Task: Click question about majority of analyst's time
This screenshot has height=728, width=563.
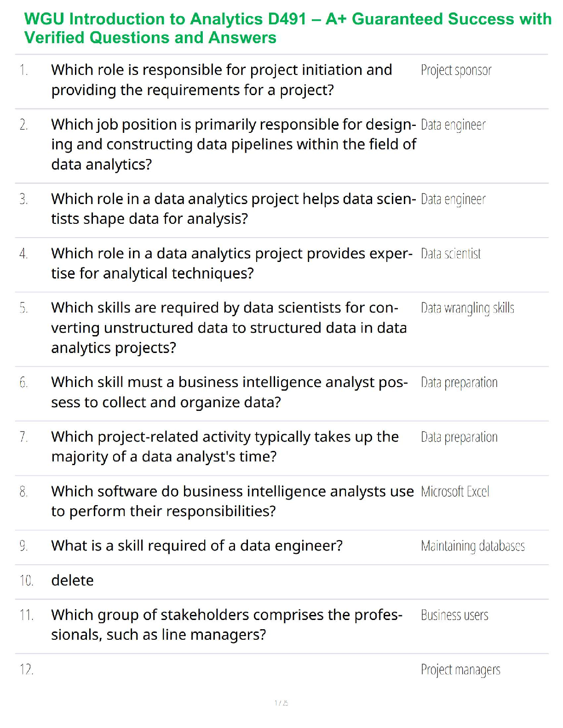Action: 224,447
